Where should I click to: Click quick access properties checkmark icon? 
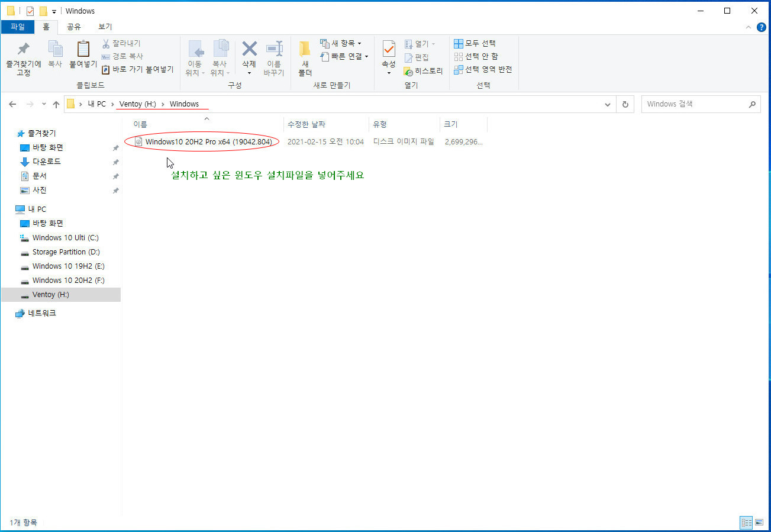[31, 11]
